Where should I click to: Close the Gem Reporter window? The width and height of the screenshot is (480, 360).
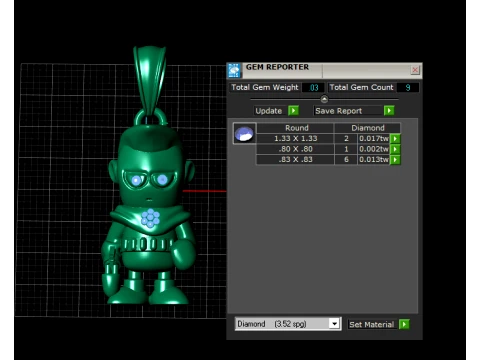point(415,70)
